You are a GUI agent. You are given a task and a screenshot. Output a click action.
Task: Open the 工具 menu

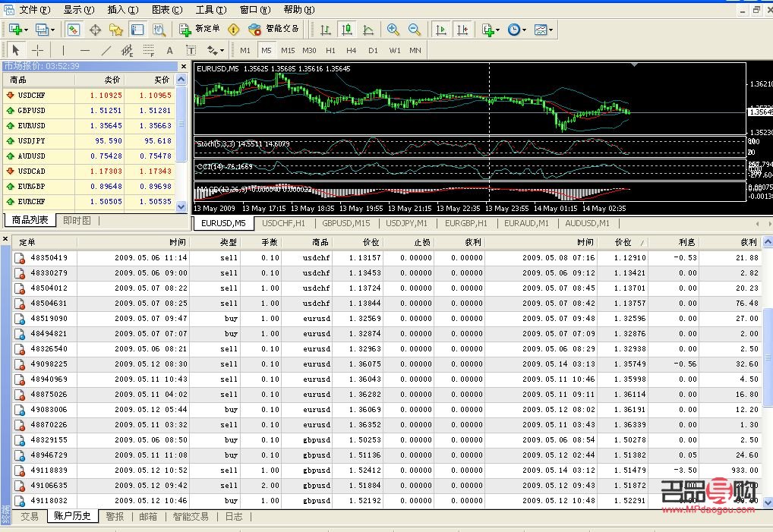pyautogui.click(x=211, y=9)
